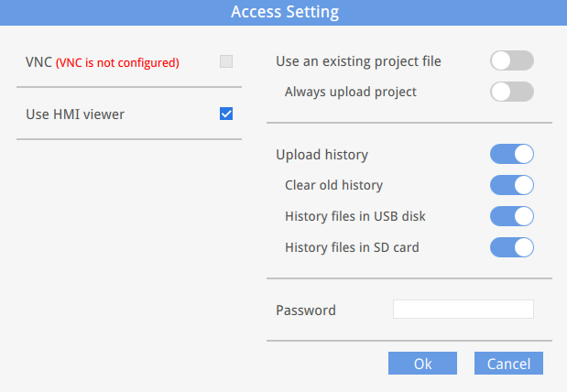Uncheck the Use HMI viewer checkbox
The height and width of the screenshot is (392, 567).
[226, 114]
